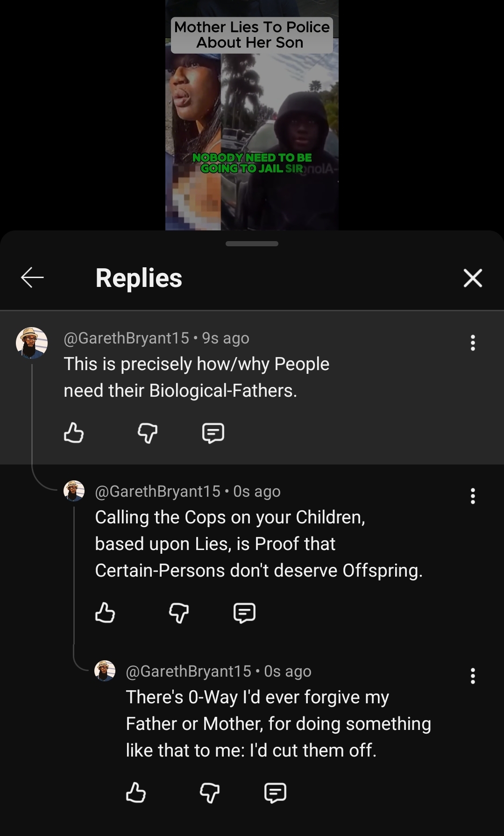Open options menu for the 9s ago comment
Image resolution: width=504 pixels, height=836 pixels.
(473, 343)
